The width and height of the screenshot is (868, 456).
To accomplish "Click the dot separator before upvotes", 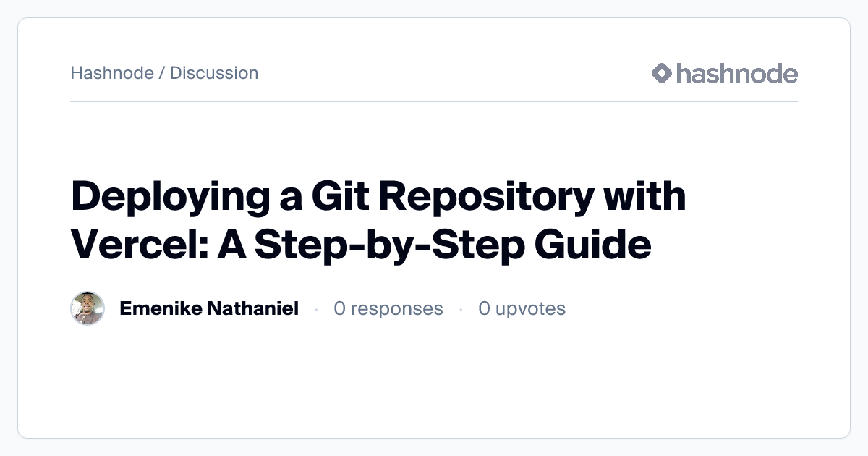I will (x=461, y=310).
